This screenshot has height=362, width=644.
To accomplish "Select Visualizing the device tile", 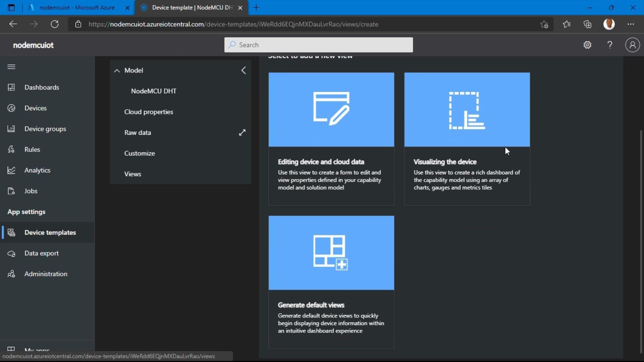I will 467,139.
